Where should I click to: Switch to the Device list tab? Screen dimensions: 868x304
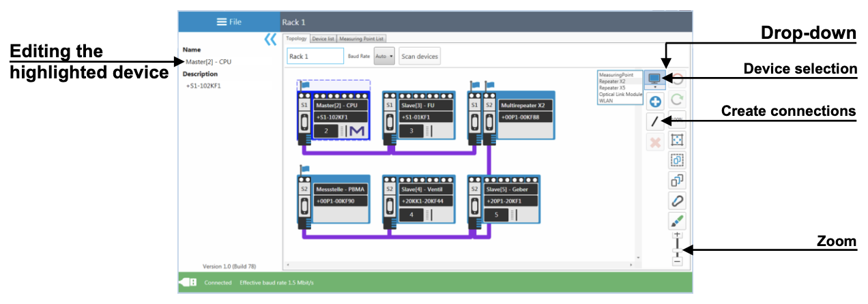322,39
